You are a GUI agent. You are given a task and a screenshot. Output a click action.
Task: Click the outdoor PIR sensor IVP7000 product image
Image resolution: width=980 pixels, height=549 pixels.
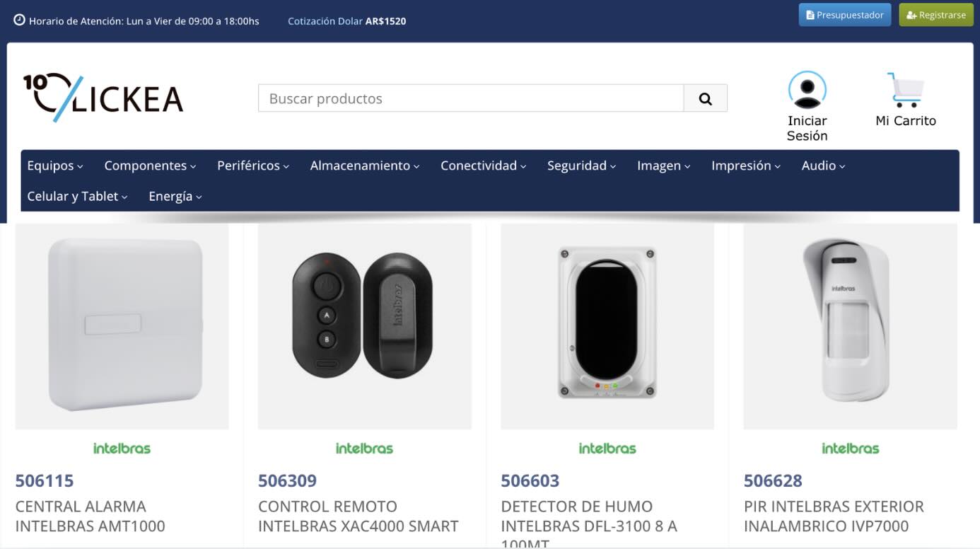click(x=851, y=327)
